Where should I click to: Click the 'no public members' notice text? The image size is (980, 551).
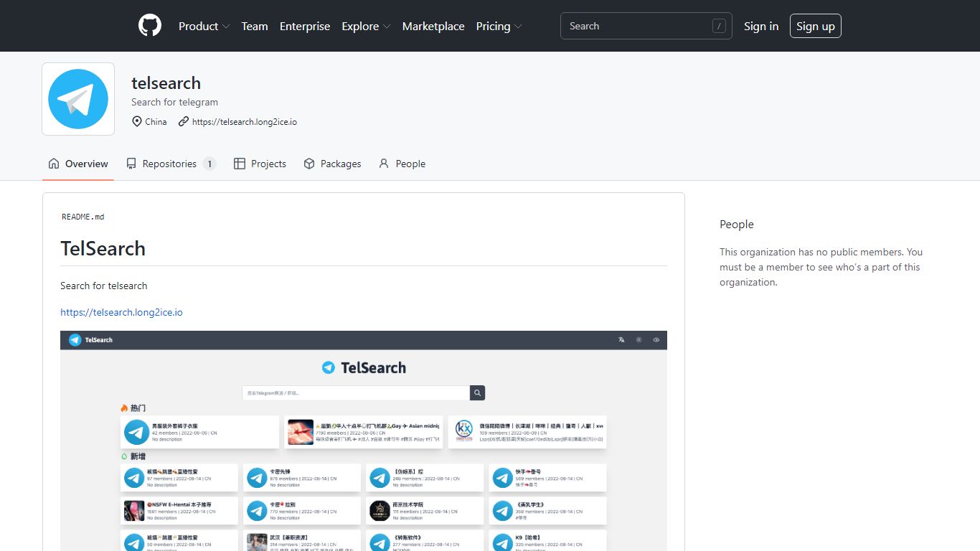tap(821, 267)
